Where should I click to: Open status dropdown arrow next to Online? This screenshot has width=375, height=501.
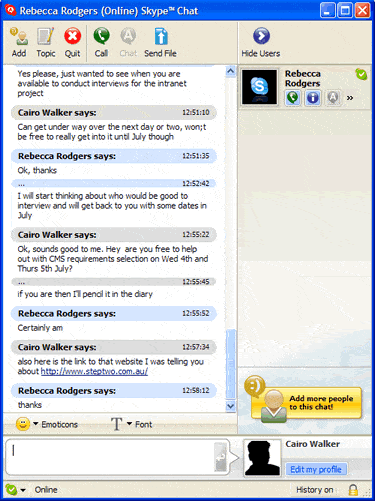click(23, 490)
